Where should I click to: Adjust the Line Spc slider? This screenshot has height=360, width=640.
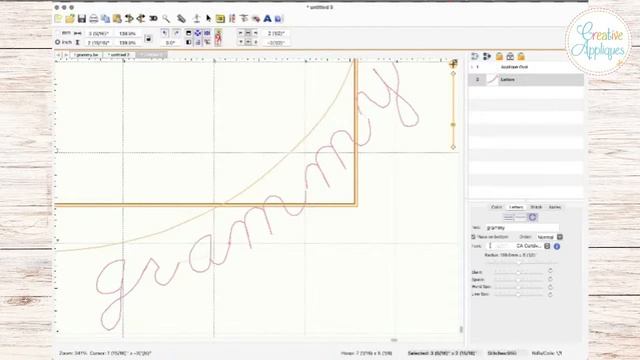519,294
